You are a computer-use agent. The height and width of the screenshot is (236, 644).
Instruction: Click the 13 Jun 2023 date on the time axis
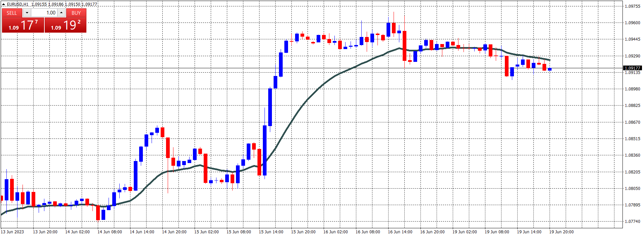(12, 232)
